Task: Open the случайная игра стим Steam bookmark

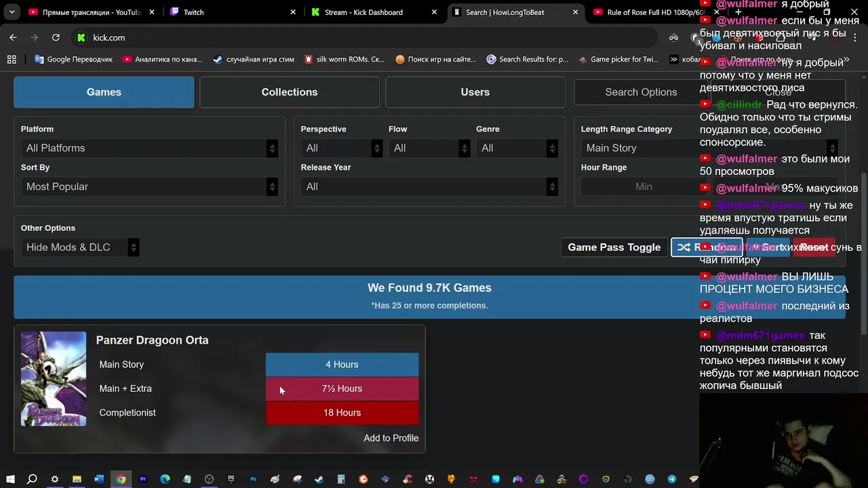Action: tap(254, 59)
